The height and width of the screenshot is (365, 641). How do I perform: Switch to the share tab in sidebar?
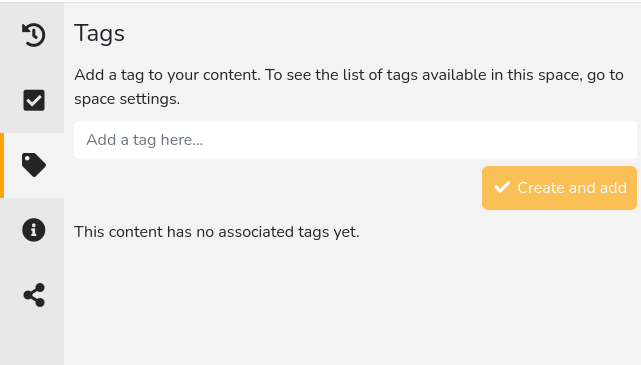coord(32,295)
